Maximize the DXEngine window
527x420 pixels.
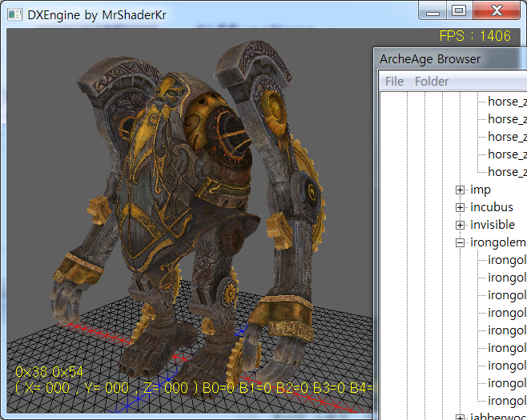[x=460, y=10]
